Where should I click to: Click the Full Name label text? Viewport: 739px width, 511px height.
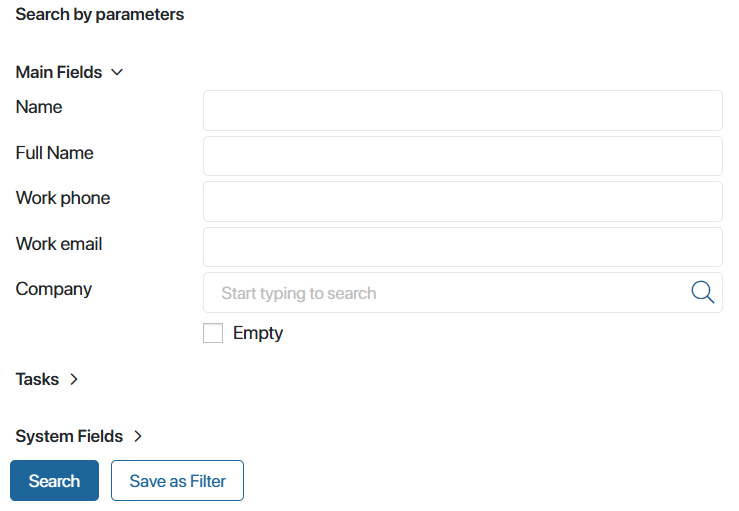pyautogui.click(x=55, y=153)
